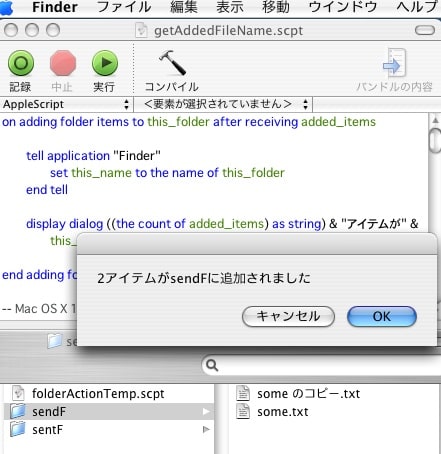Click the キャンセル button
The width and height of the screenshot is (441, 454).
(x=288, y=316)
